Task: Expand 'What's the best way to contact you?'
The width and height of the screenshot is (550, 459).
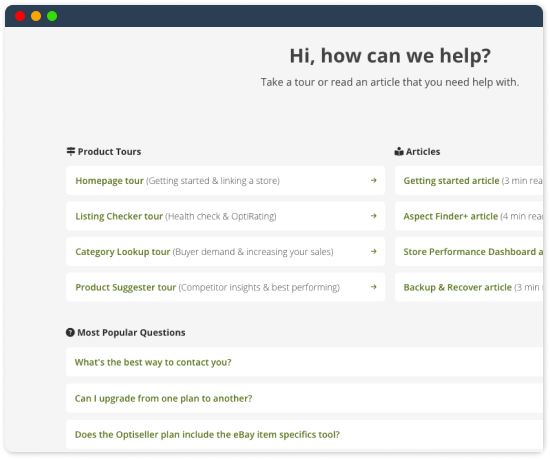Action: [x=304, y=362]
